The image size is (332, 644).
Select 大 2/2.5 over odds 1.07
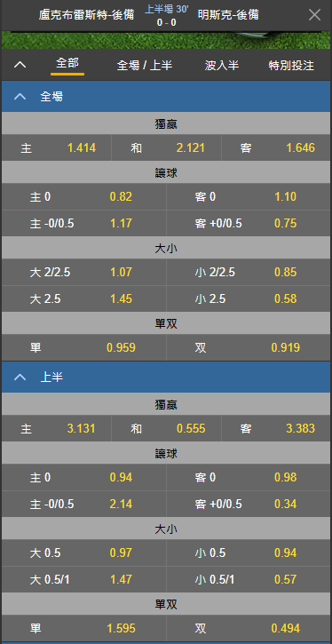84,273
